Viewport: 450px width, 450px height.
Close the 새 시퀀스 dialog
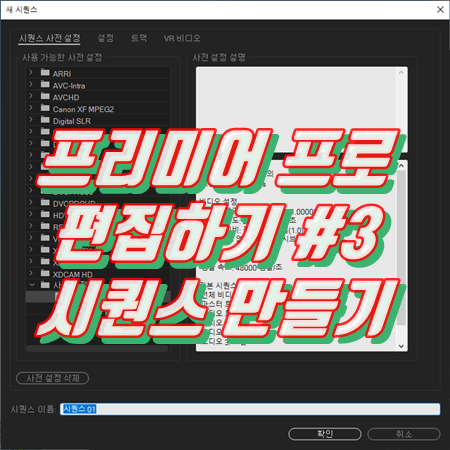(440, 10)
